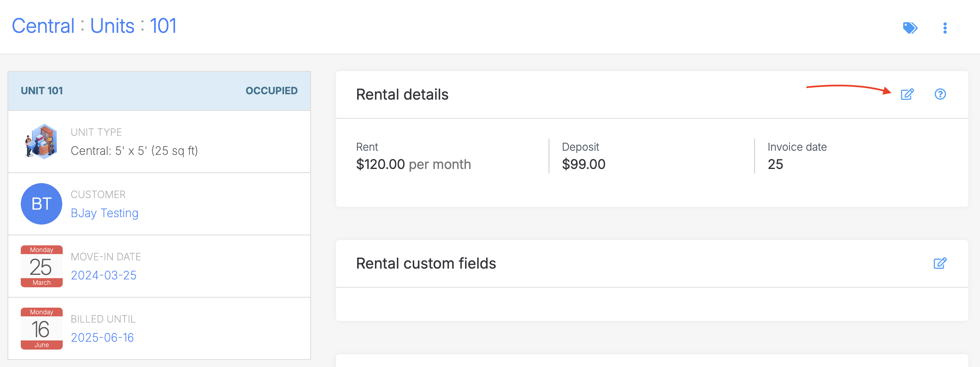Click the tags icon in header
This screenshot has height=367, width=980.
click(910, 28)
